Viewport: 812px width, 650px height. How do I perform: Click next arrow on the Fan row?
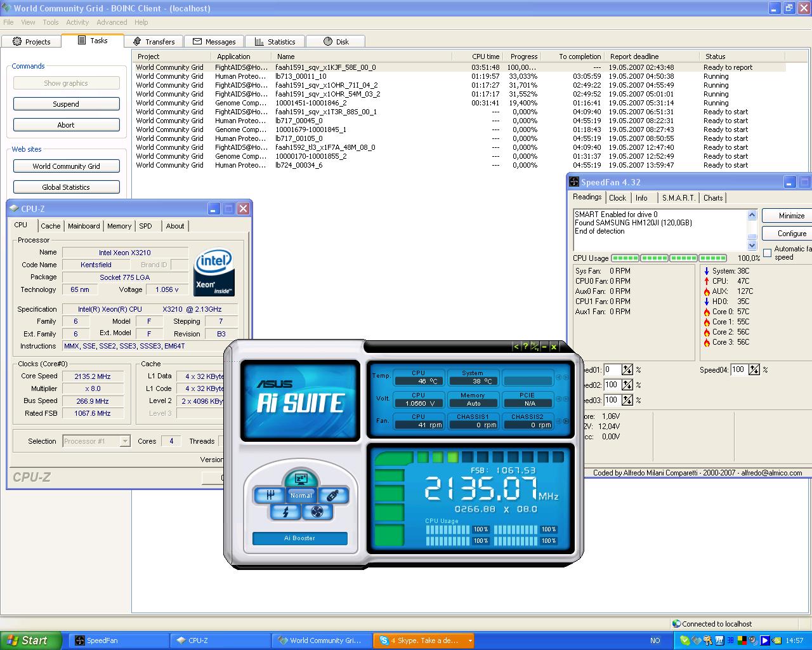click(x=566, y=421)
